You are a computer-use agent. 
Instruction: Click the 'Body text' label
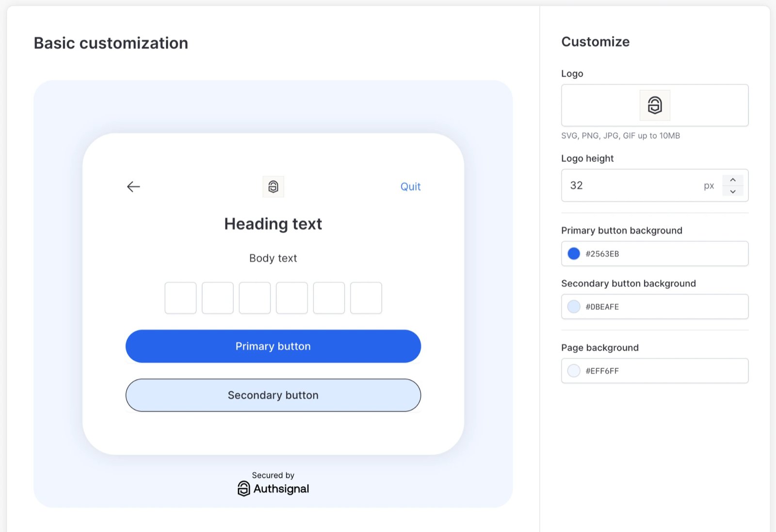tap(273, 258)
